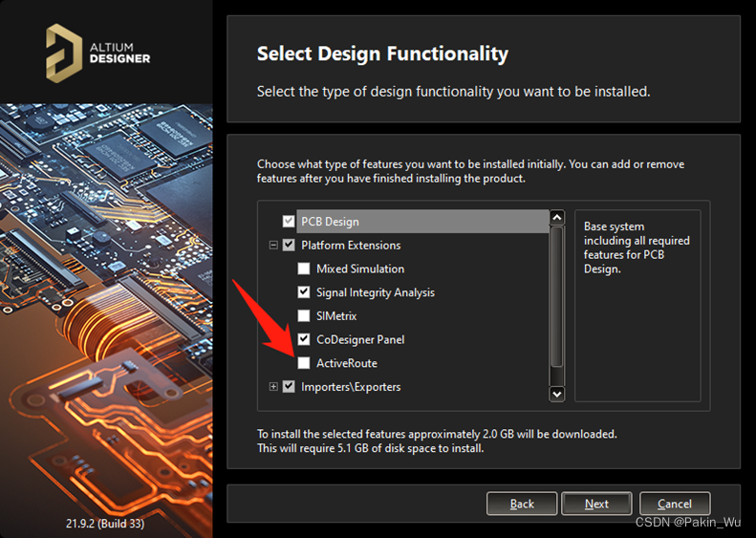Select the Mixed Simulation label

[x=360, y=269]
